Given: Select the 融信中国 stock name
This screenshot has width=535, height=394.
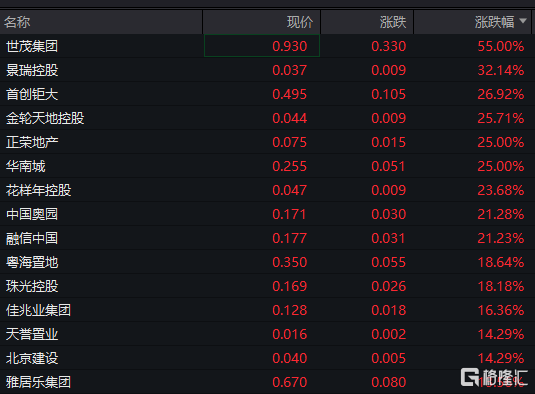Looking at the screenshot, I should click(32, 238).
